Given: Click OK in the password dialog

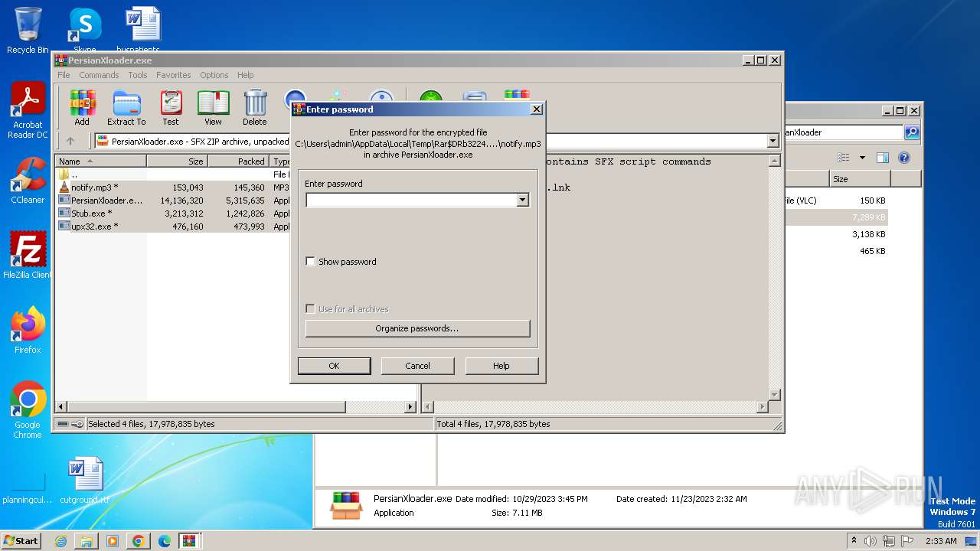Looking at the screenshot, I should (334, 366).
